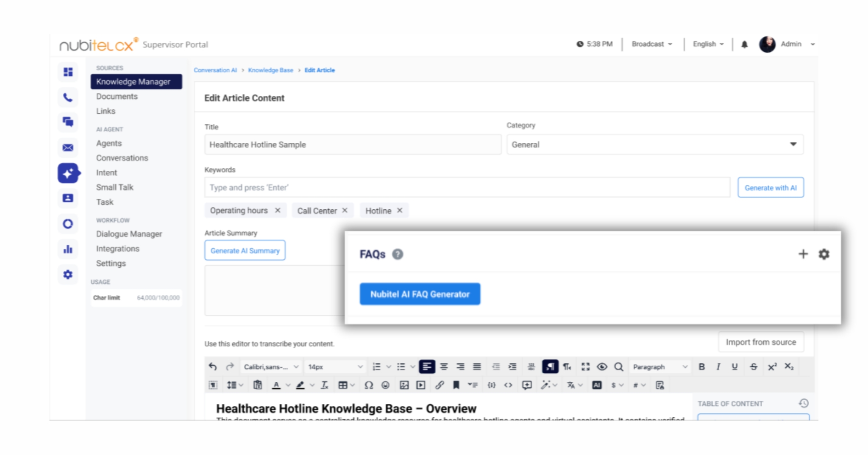
Task: Click the FAQs help question mark
Action: pos(398,254)
